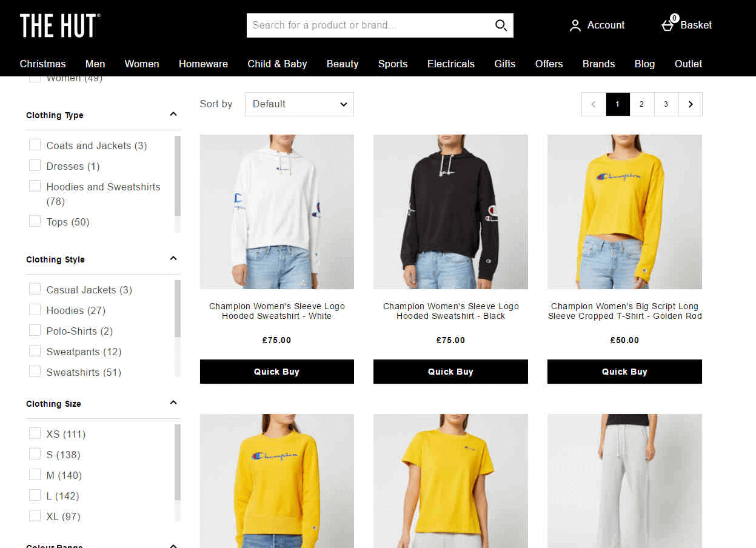
Task: Open the Brands menu
Action: (x=599, y=64)
